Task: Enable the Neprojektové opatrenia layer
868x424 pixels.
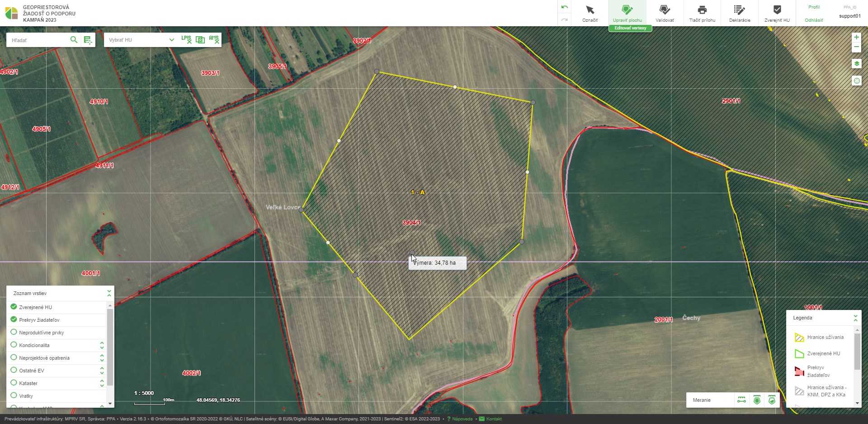Action: 14,357
